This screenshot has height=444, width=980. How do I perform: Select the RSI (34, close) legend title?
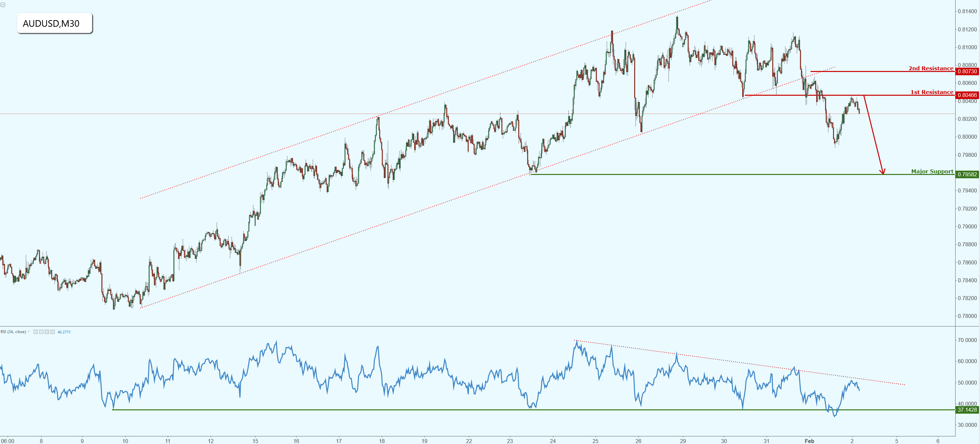[13, 332]
